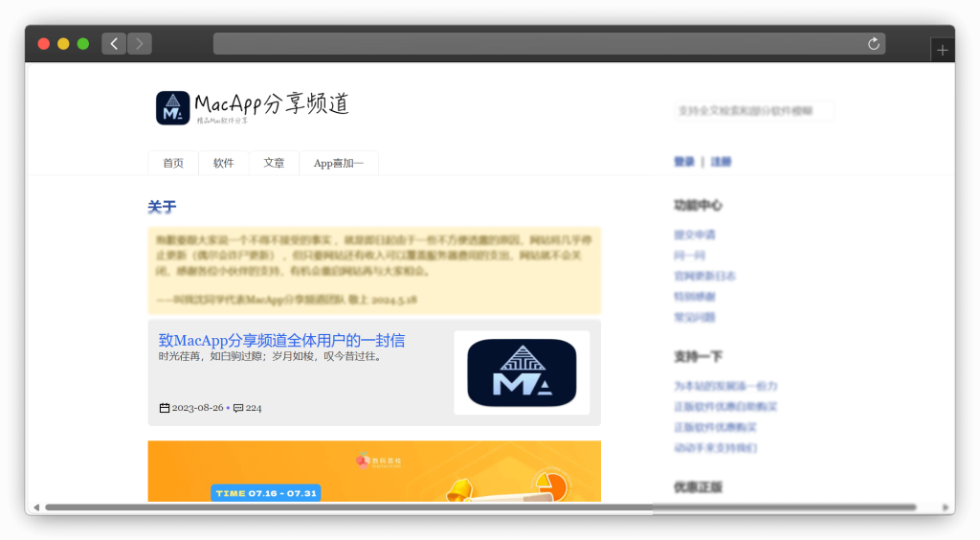Click the comment bubble icon beside 224
This screenshot has width=980, height=540.
point(238,408)
